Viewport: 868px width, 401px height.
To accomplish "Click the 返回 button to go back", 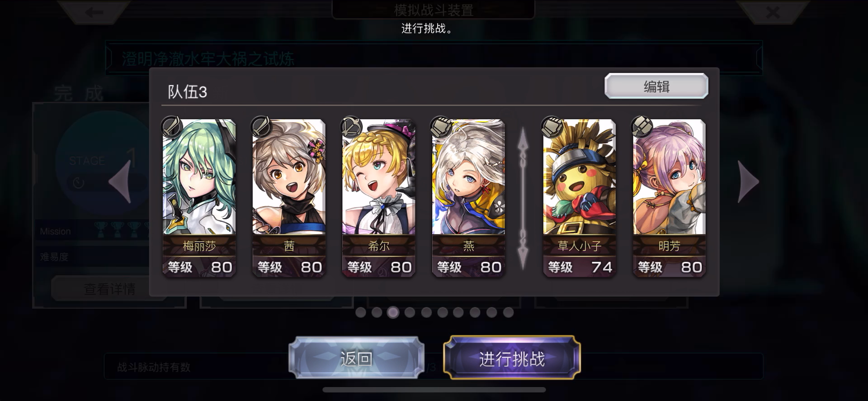I will click(x=356, y=358).
